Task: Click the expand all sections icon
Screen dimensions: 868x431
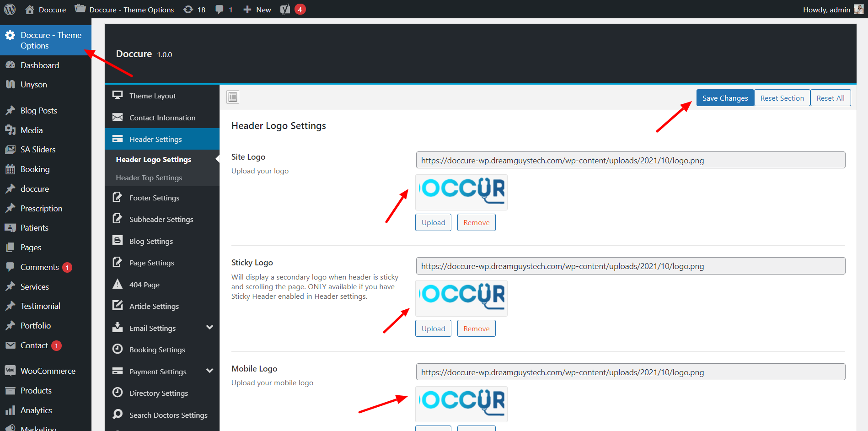Action: [x=233, y=97]
